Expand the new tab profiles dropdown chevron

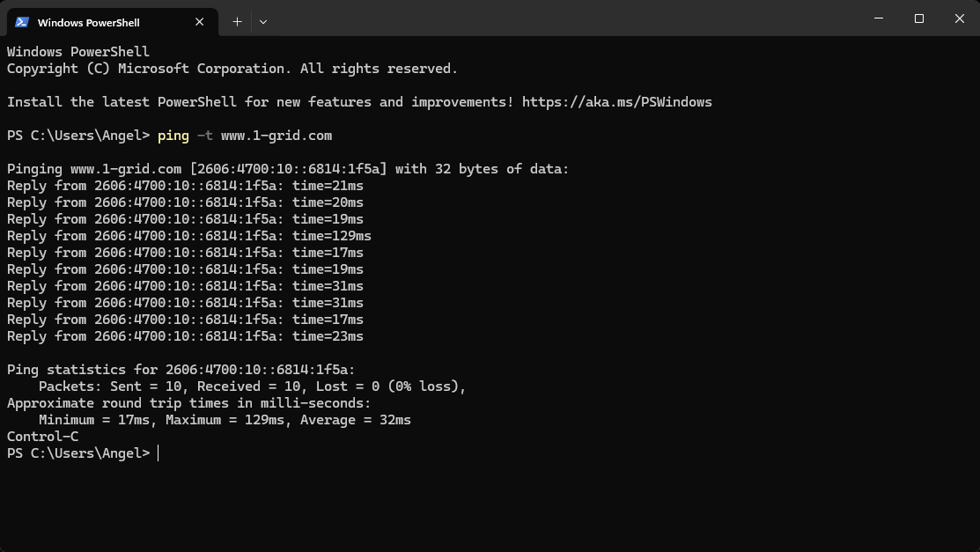coord(262,22)
